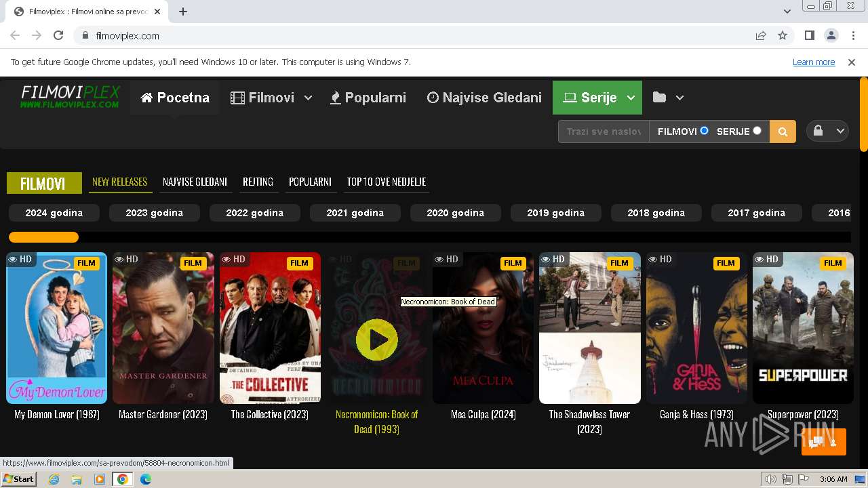This screenshot has width=868, height=488.
Task: Switch to TOP 10 OVE NEDJELJE tab
Action: pyautogui.click(x=387, y=182)
